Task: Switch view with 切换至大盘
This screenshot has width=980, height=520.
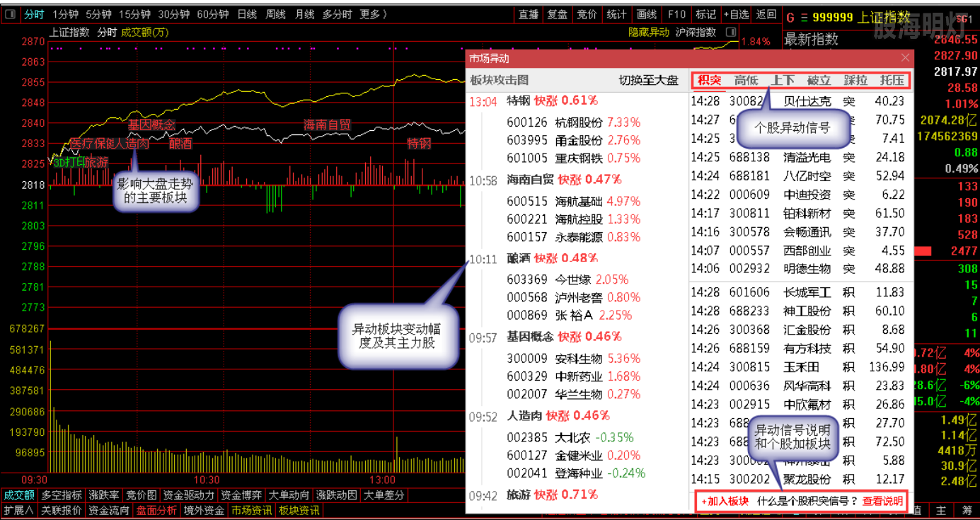Action: [648, 80]
